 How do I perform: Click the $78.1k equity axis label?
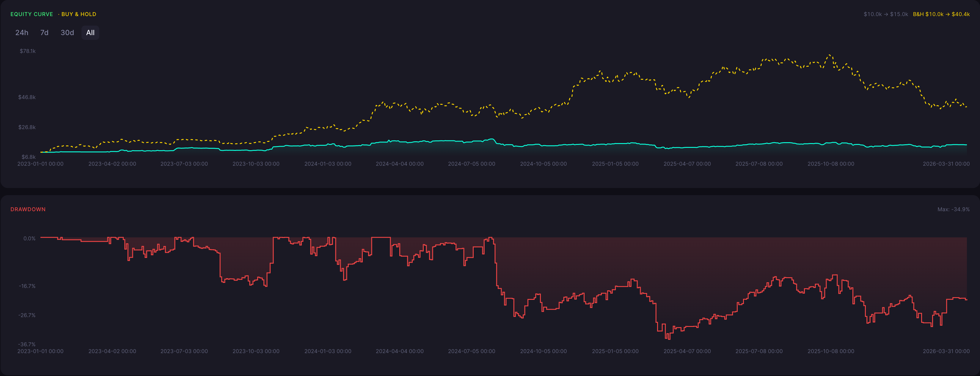28,51
